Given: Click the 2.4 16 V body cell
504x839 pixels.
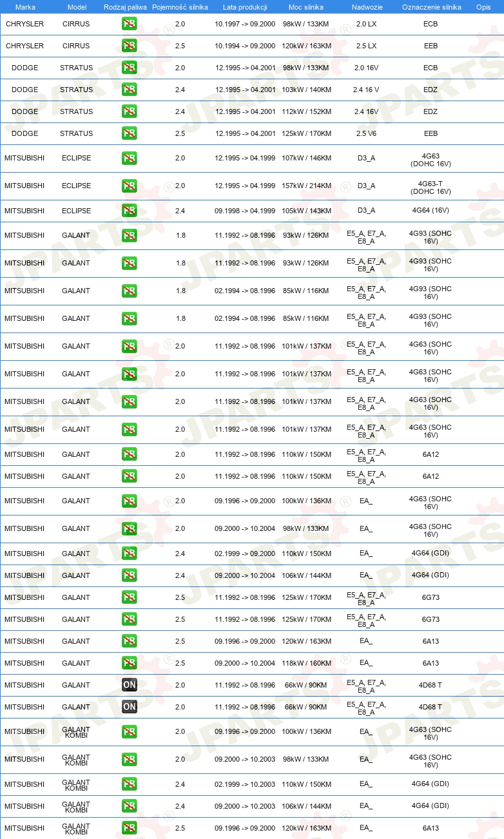Looking at the screenshot, I should pyautogui.click(x=366, y=90).
